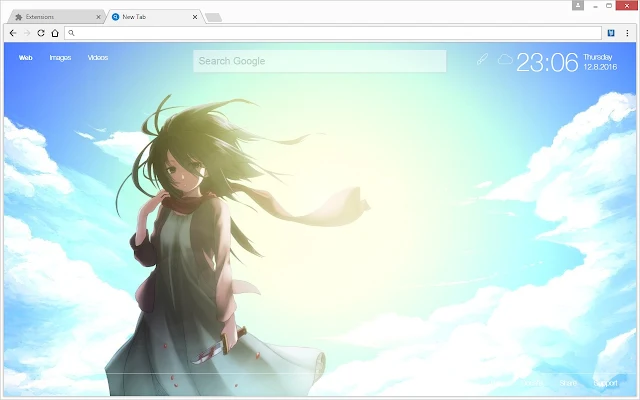Image resolution: width=640 pixels, height=400 pixels.
Task: Click the forward navigation arrow
Action: pos(27,33)
